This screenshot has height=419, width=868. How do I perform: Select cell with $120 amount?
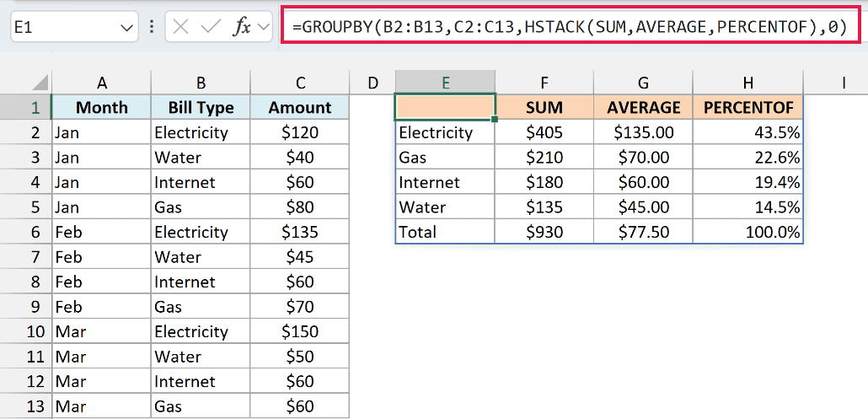pyautogui.click(x=300, y=132)
